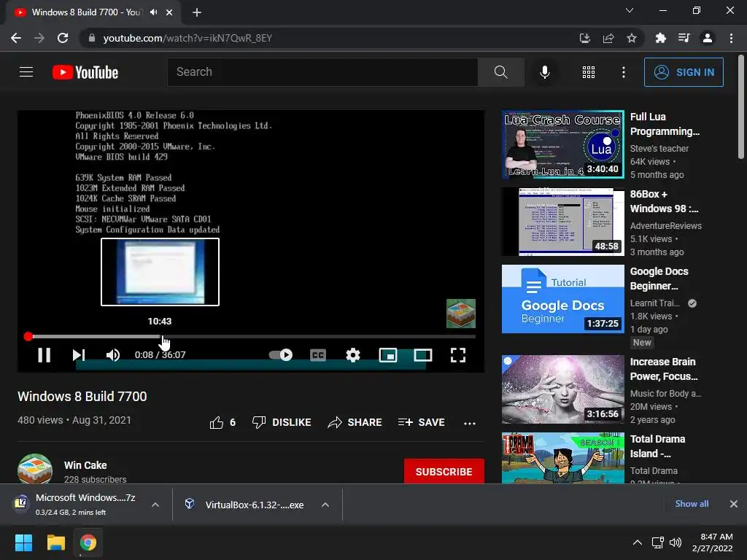Start search with your voice microphone
747x560 pixels.
(x=545, y=72)
